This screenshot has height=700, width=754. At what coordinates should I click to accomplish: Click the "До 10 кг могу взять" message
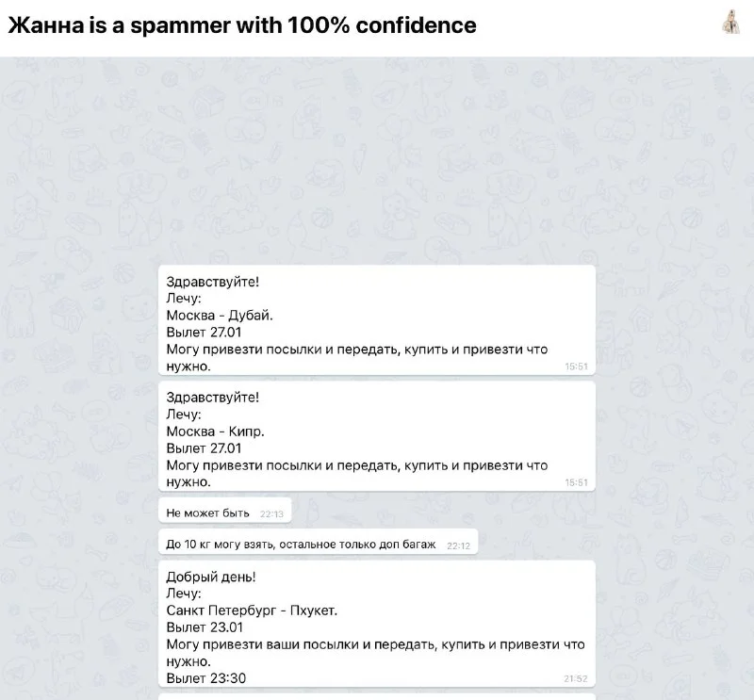click(301, 545)
